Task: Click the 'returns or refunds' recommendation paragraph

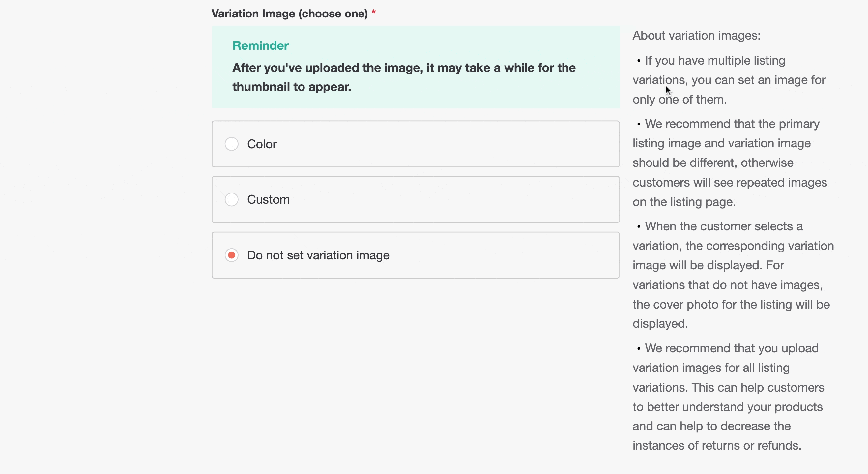Action: (728, 397)
